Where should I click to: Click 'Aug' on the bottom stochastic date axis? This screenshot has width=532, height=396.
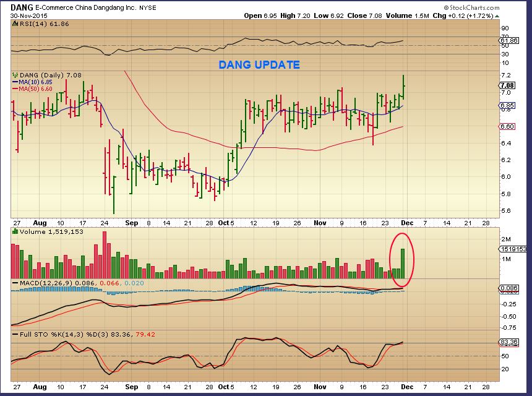point(40,387)
